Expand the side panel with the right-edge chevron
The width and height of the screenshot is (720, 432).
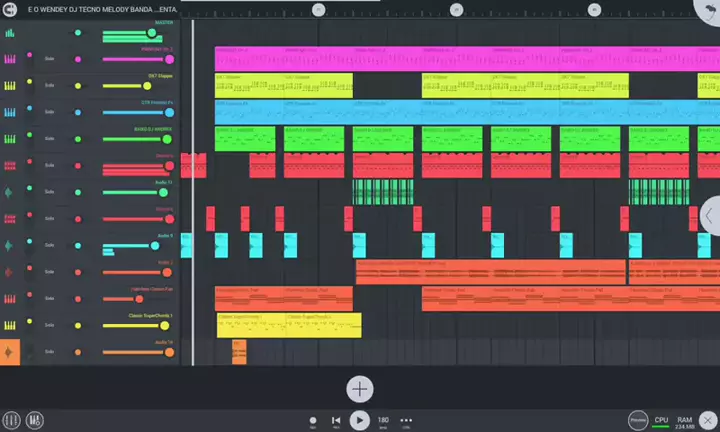pos(709,215)
